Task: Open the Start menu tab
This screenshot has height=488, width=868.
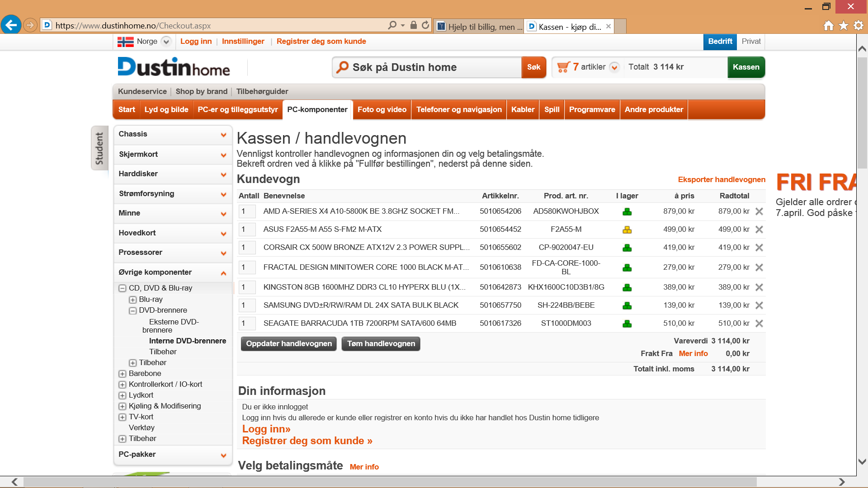Action: coord(127,110)
